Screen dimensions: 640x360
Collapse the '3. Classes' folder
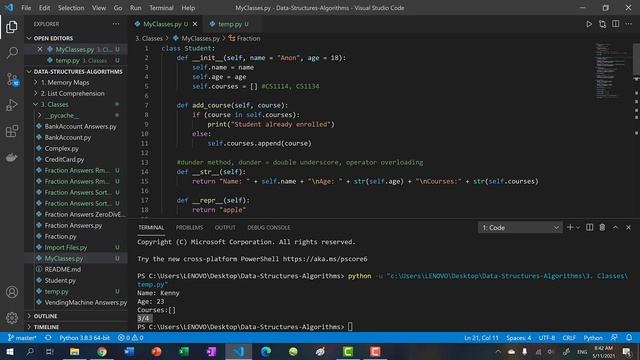coord(54,104)
